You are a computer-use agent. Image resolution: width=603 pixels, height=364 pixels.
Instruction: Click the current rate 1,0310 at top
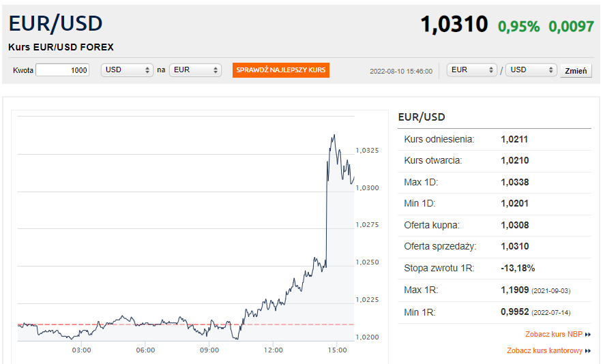pyautogui.click(x=454, y=25)
